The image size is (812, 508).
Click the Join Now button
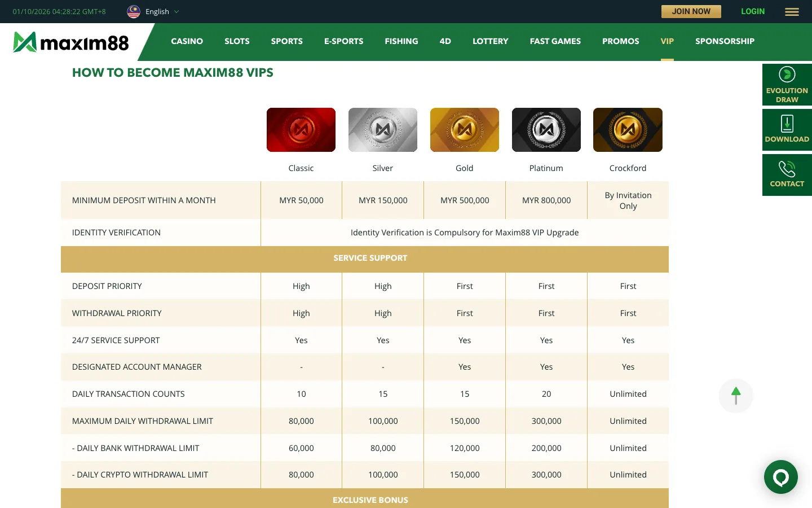click(691, 11)
